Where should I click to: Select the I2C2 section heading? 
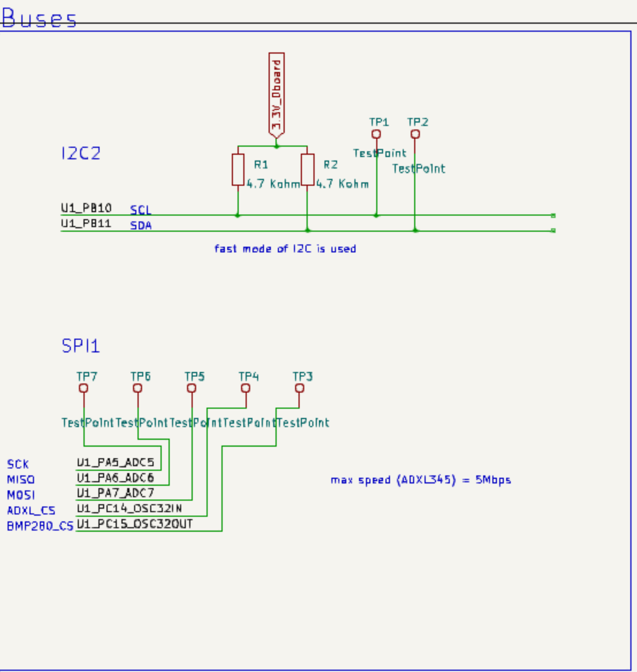(x=81, y=153)
